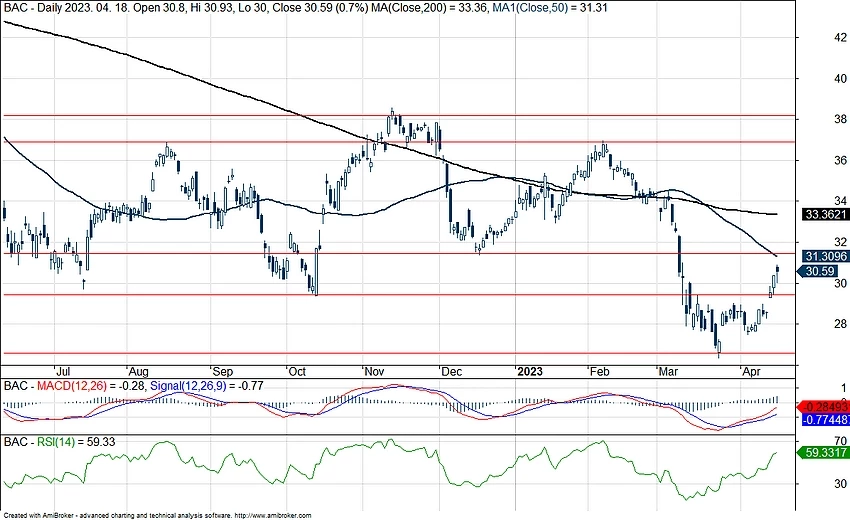The image size is (850, 520).
Task: Click the Mar month label on time axis
Action: tap(667, 371)
